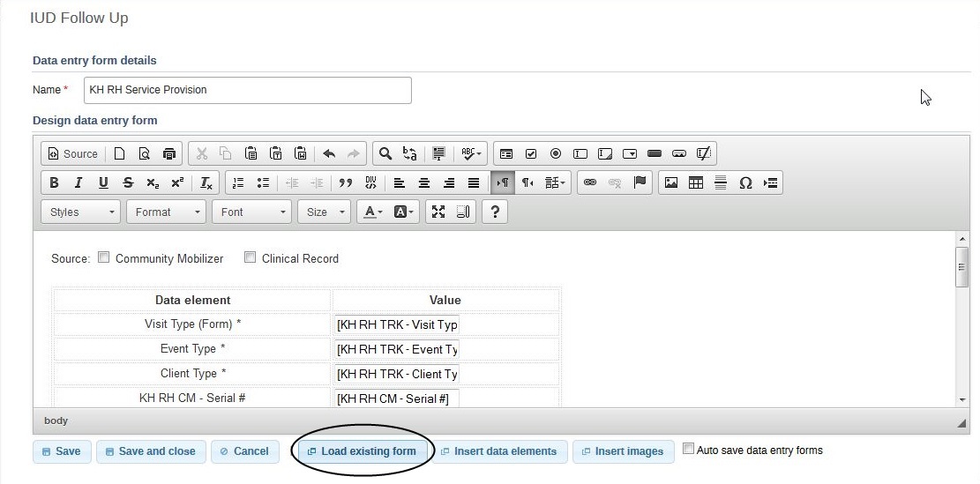Click the Source view button
The height and width of the screenshot is (484, 980).
click(x=72, y=153)
